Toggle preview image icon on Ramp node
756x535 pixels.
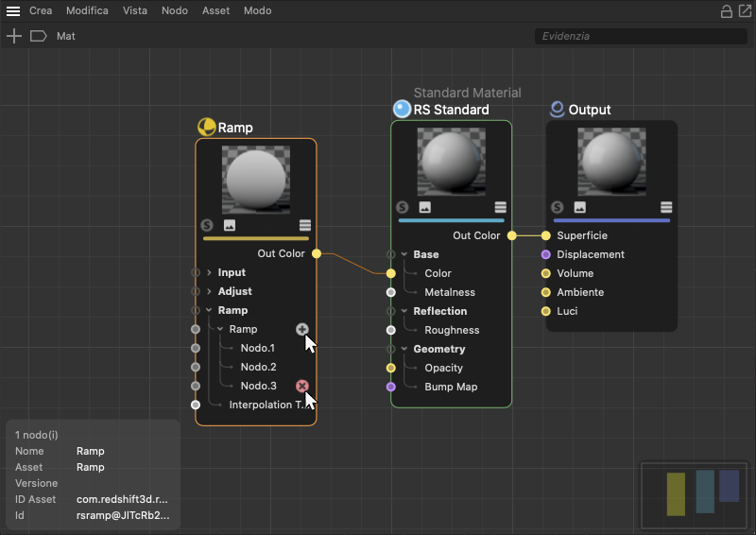(x=230, y=225)
